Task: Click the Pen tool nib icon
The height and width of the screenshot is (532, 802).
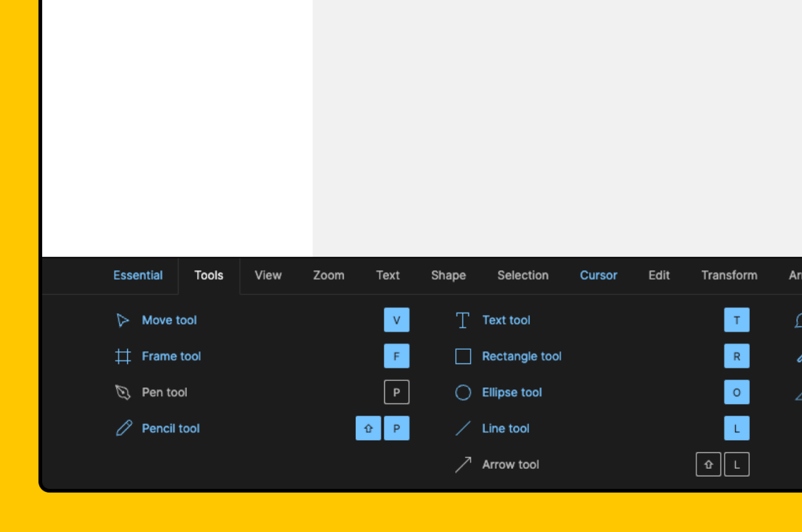Action: (123, 392)
